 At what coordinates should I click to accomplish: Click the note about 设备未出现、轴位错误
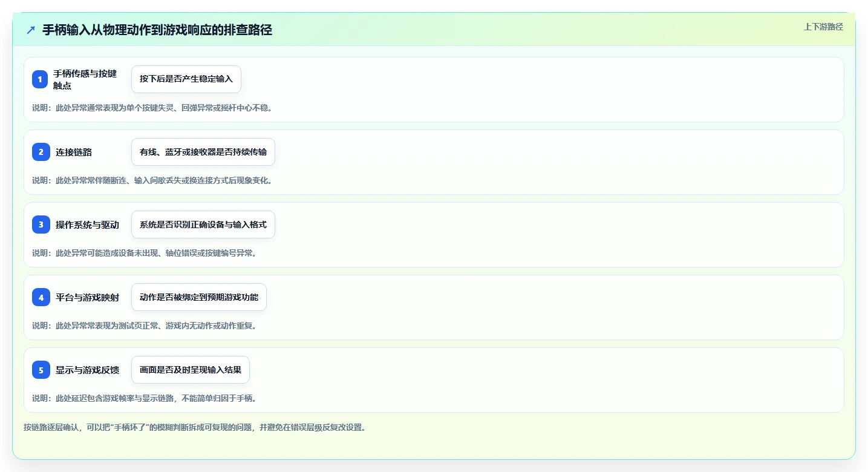145,253
